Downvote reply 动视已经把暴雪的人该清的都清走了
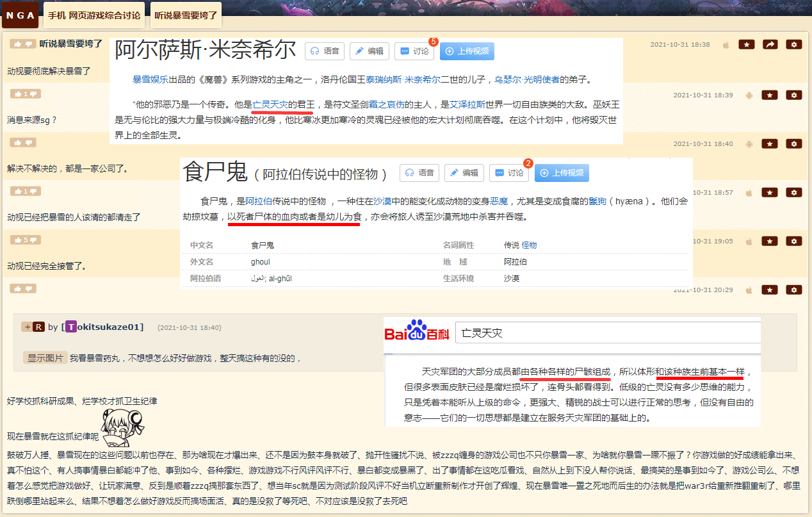This screenshot has width=812, height=517. point(35,192)
